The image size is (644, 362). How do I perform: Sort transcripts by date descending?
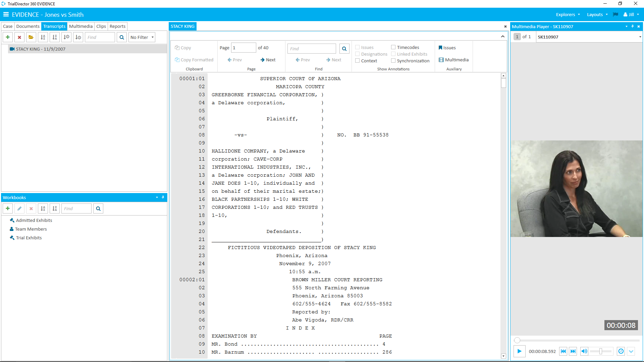(78, 37)
